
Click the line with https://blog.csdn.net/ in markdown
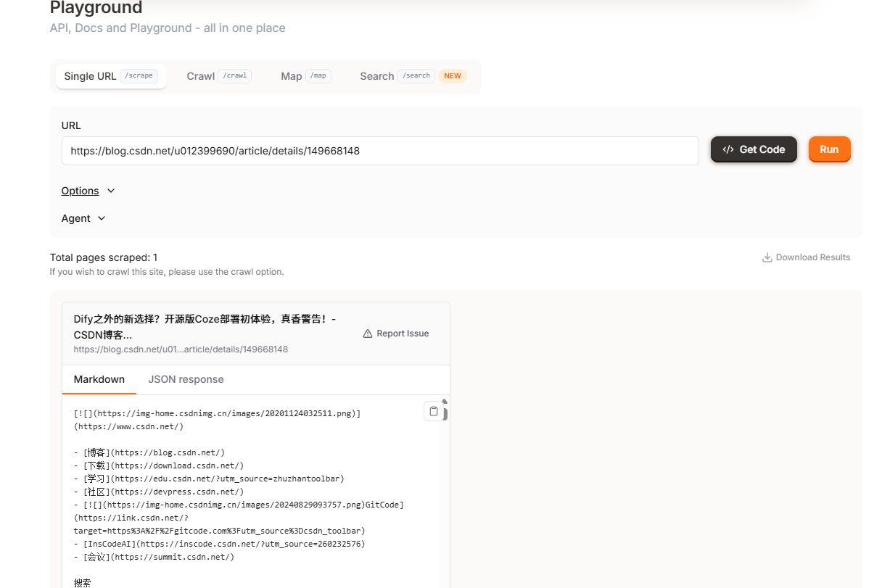click(149, 452)
